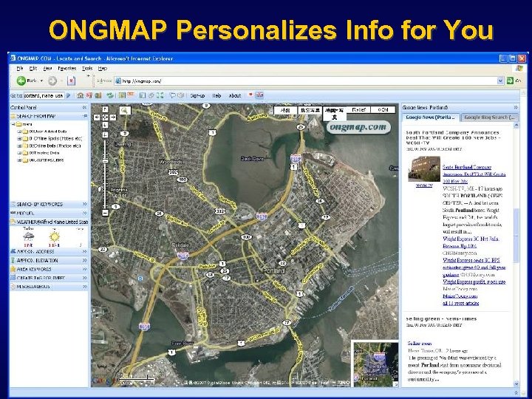Image resolution: width=532 pixels, height=399 pixels.
Task: Click the rainy cloud Today weather icon
Action: (28, 236)
